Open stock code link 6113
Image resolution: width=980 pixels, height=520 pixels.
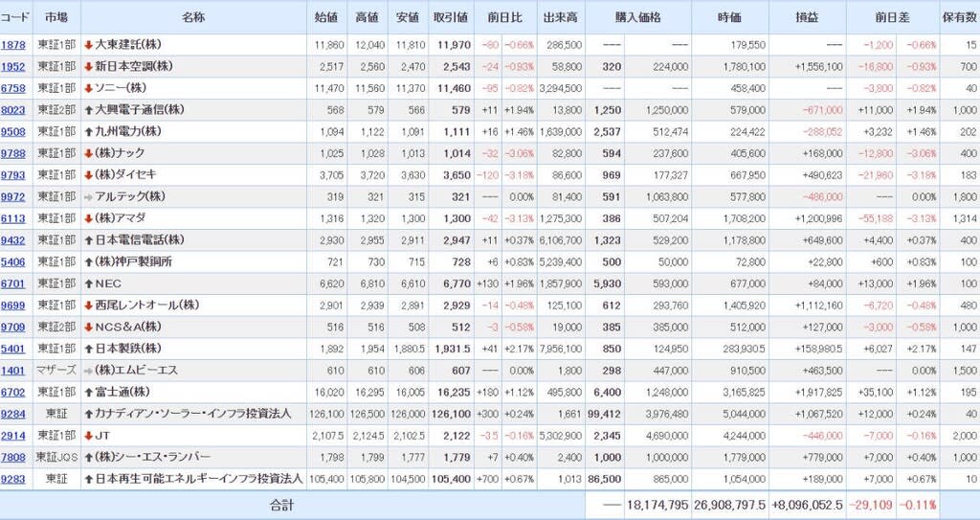pyautogui.click(x=12, y=218)
